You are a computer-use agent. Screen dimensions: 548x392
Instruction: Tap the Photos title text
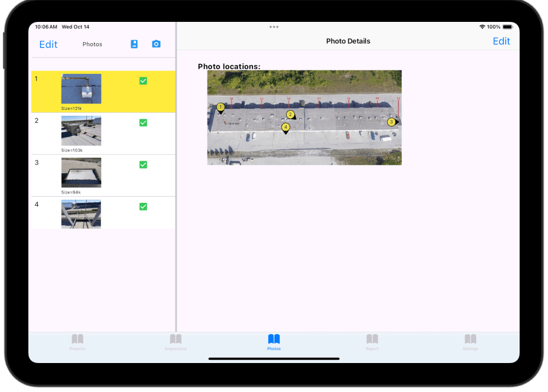coord(92,44)
